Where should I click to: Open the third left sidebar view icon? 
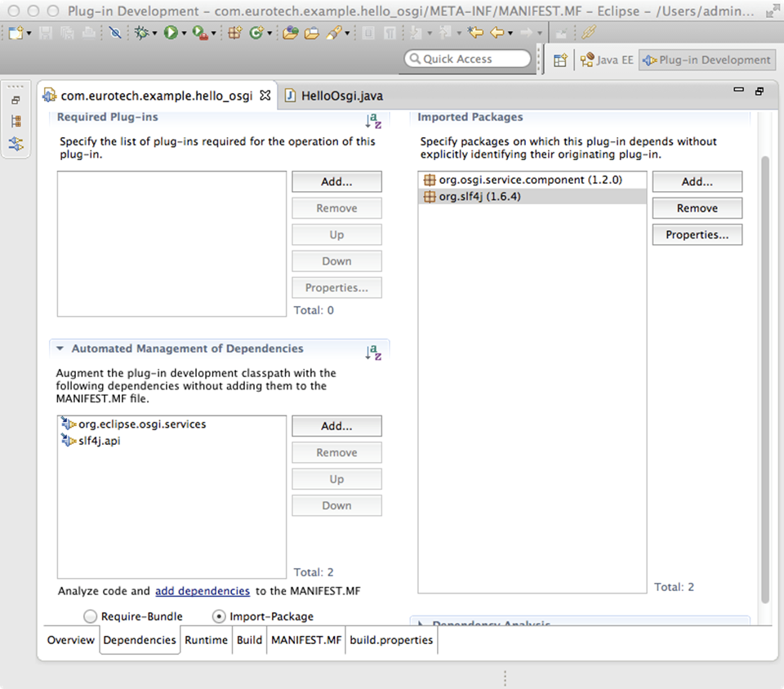[16, 144]
